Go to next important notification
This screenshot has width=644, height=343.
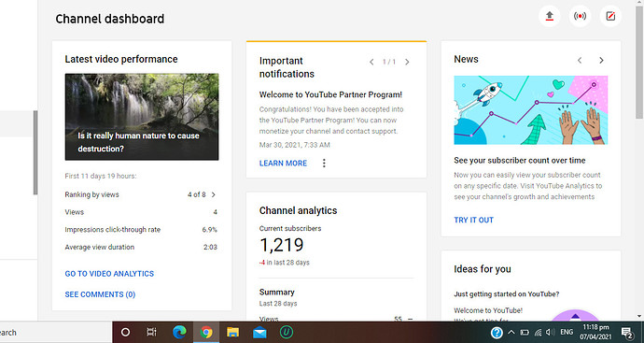coord(407,62)
